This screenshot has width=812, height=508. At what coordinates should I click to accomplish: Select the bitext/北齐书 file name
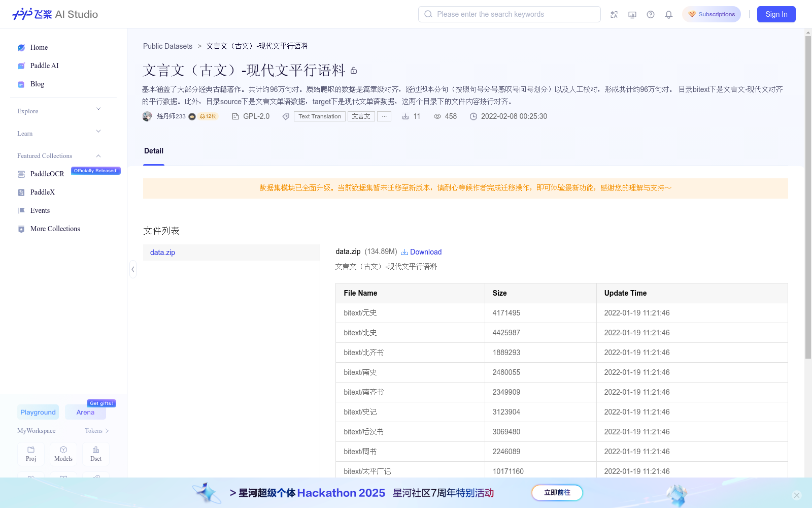click(x=364, y=353)
